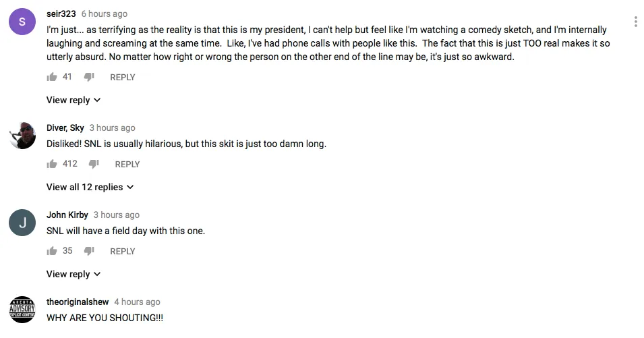Image resolution: width=644 pixels, height=338 pixels.
Task: Click Diver, Sky's profile picture
Action: 22,136
